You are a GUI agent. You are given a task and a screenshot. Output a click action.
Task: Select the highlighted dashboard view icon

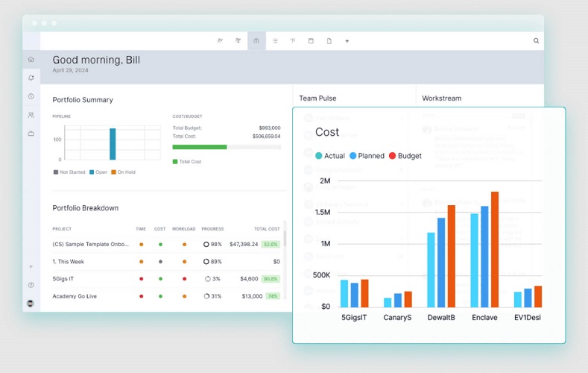[256, 41]
